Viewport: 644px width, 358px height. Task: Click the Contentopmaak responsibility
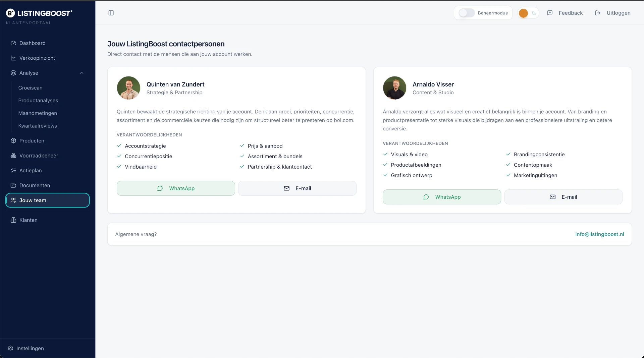[x=533, y=165]
